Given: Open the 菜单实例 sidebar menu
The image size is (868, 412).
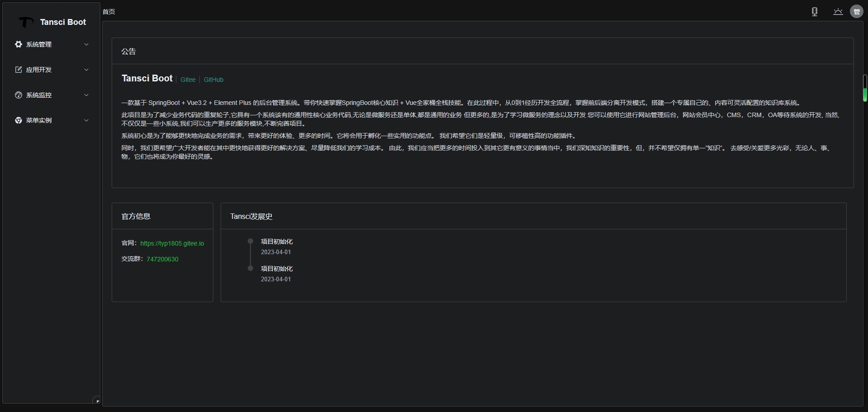Looking at the screenshot, I should (52, 120).
